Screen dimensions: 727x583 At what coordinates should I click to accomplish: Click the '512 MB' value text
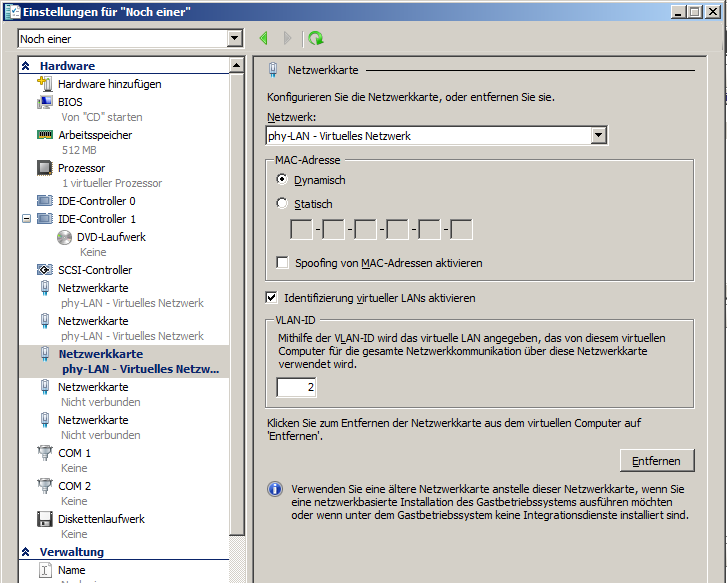point(79,150)
